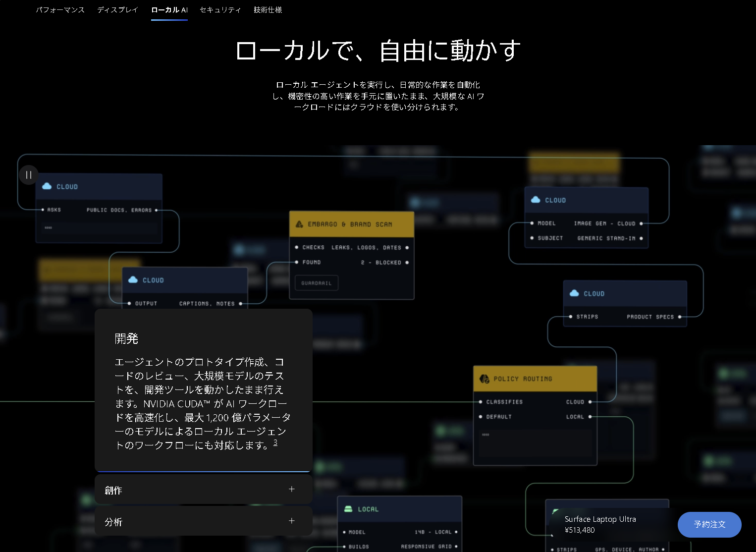The height and width of the screenshot is (552, 756).
Task: Expand the 分析 accordion section
Action: pos(204,521)
